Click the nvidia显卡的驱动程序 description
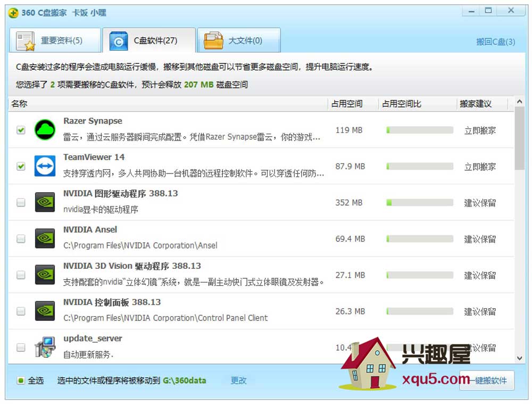 click(101, 210)
